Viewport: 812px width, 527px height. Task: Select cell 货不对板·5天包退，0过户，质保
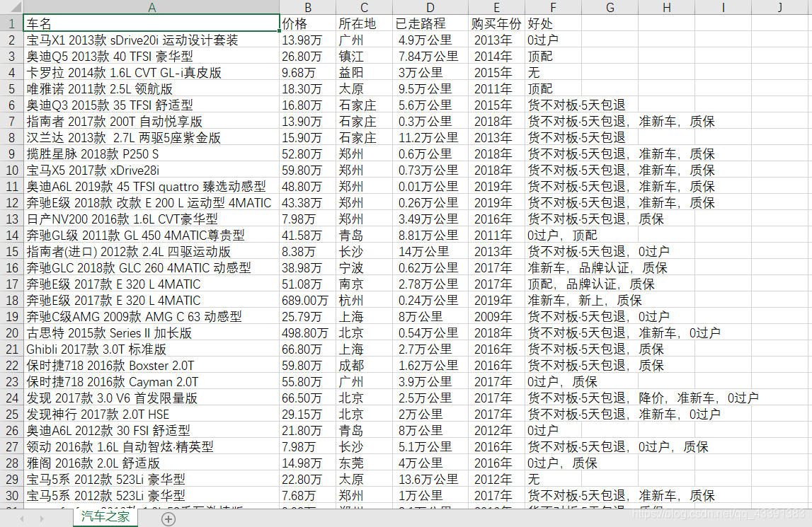coord(617,447)
